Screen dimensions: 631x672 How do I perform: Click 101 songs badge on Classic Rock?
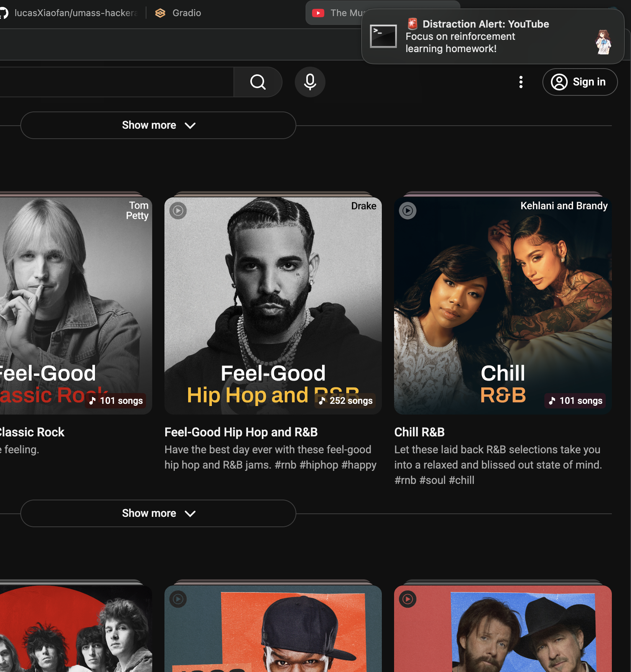tap(116, 401)
